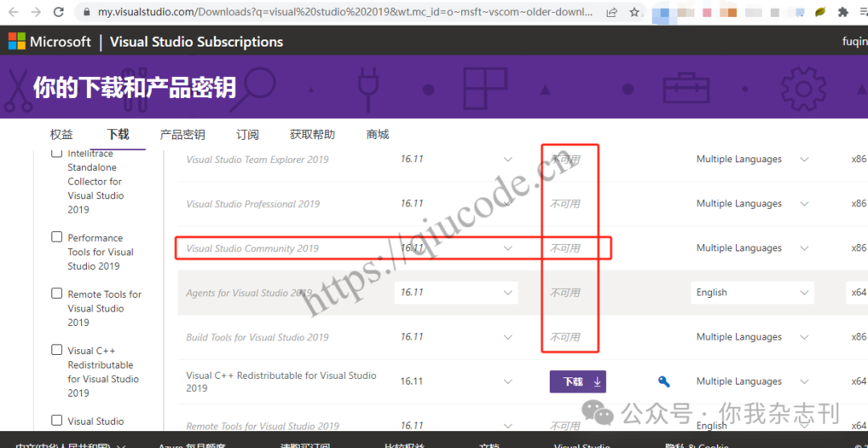Click Remote Tools for Visual Studio 2019 row name
The height and width of the screenshot is (448, 868).
[x=262, y=426]
